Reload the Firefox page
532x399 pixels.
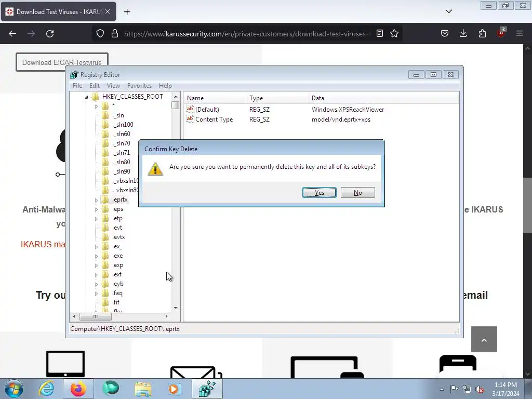pos(50,34)
